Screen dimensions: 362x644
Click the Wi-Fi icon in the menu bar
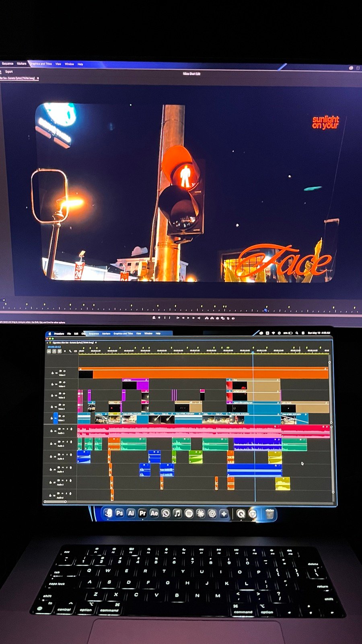click(273, 333)
